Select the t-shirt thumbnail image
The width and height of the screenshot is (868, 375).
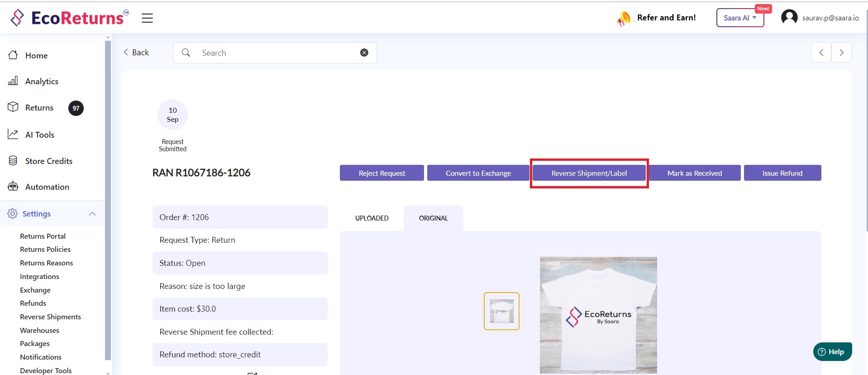tap(501, 311)
